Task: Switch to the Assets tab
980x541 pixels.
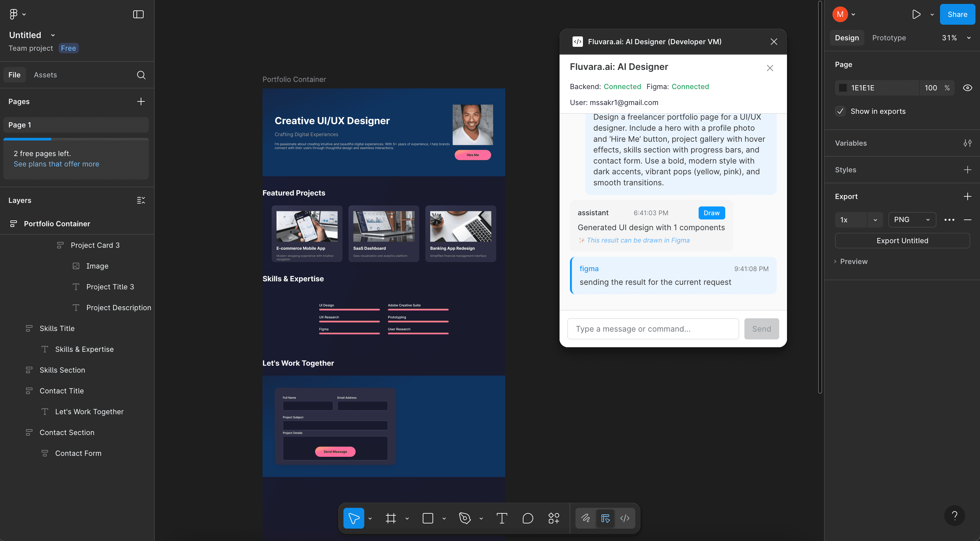Action: [x=45, y=75]
